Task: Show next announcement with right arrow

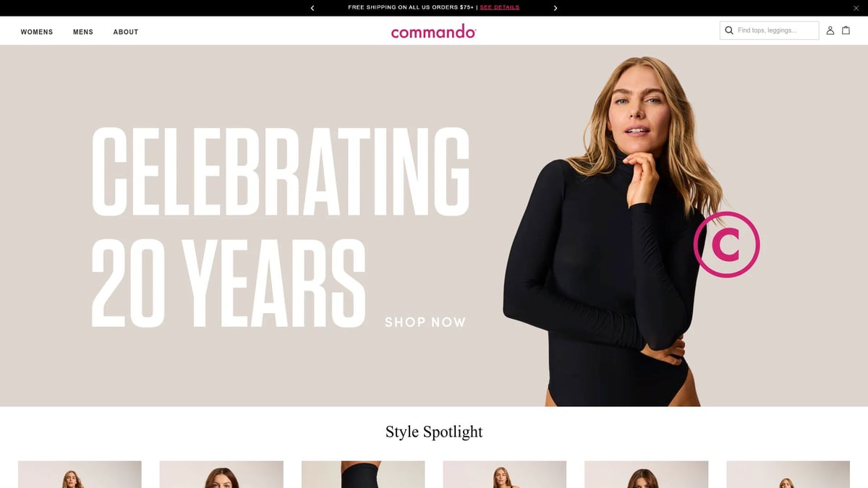Action: tap(556, 8)
